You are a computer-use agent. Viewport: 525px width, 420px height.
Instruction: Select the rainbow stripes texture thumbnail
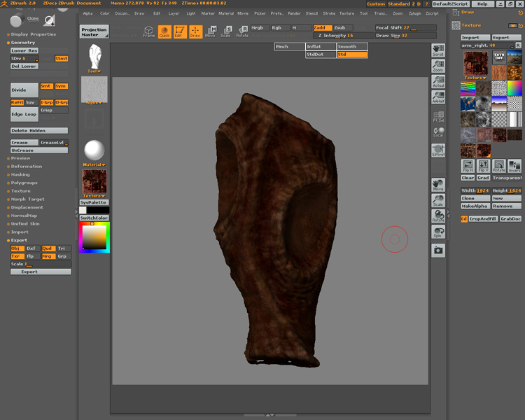(468, 88)
